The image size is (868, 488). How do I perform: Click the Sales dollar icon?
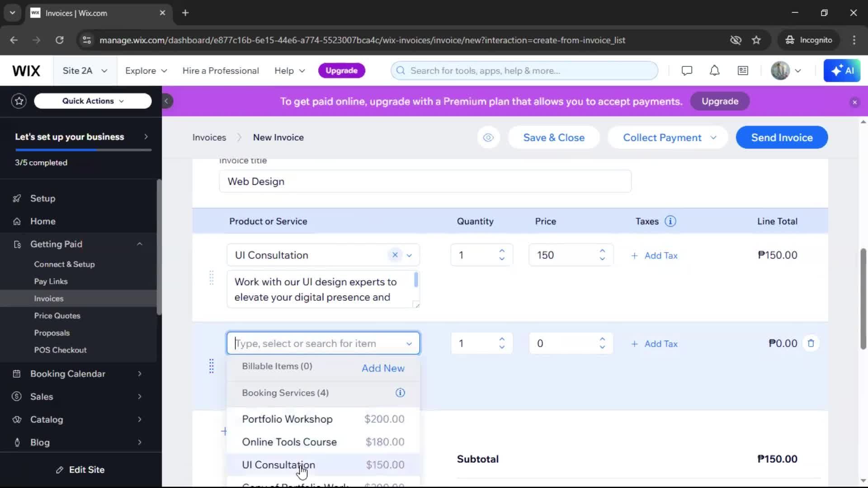(17, 396)
